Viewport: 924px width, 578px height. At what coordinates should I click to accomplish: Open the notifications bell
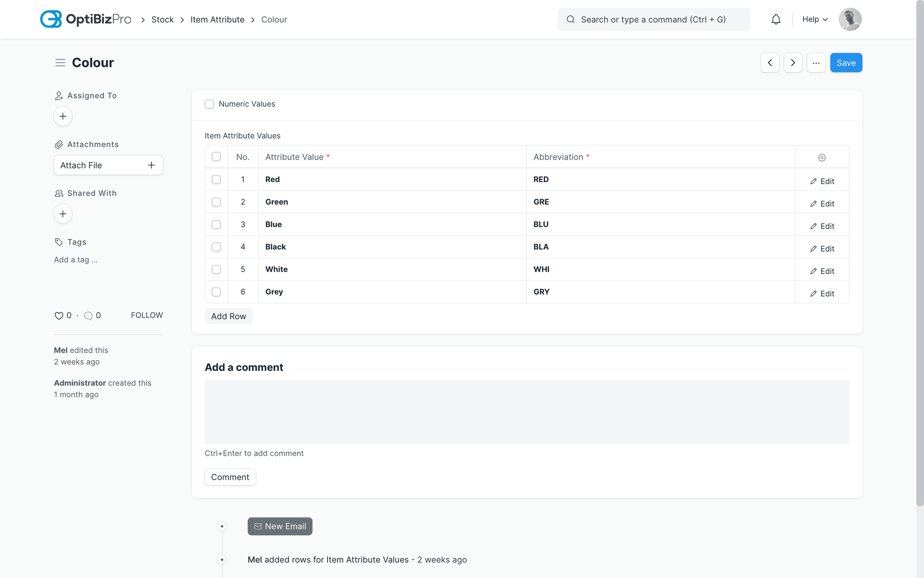point(776,19)
